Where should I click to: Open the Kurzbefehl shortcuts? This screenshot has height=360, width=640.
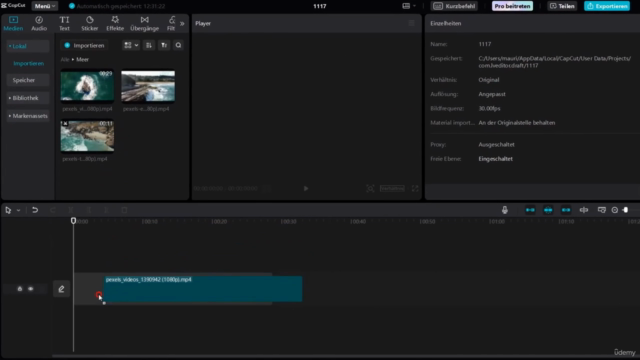(455, 6)
